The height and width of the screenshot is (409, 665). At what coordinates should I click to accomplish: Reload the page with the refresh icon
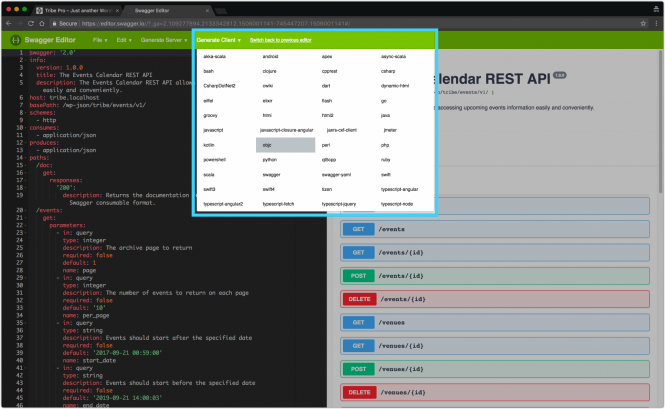(x=32, y=20)
